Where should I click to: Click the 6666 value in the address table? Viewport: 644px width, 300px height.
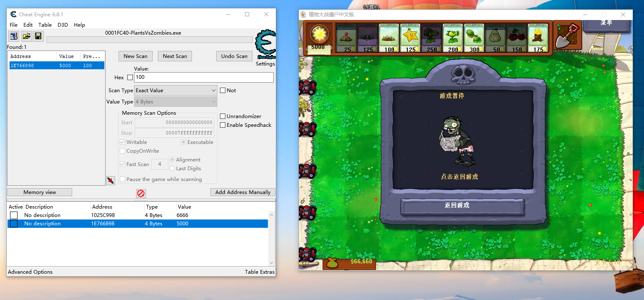pos(182,215)
